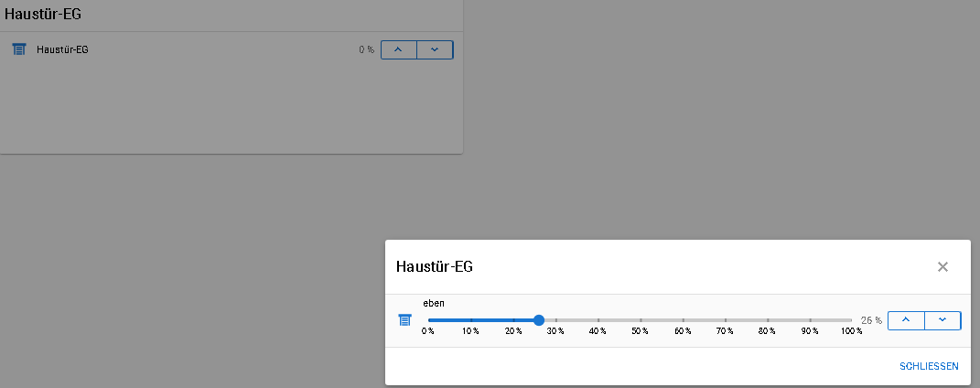Image resolution: width=980 pixels, height=388 pixels.
Task: Click the 26 % value beside the slider
Action: coord(871,321)
